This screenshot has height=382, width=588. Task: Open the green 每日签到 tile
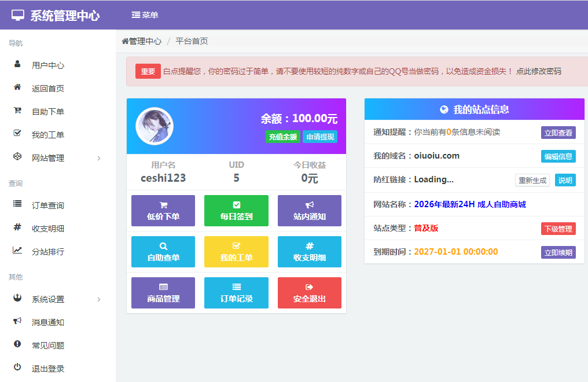click(x=236, y=211)
